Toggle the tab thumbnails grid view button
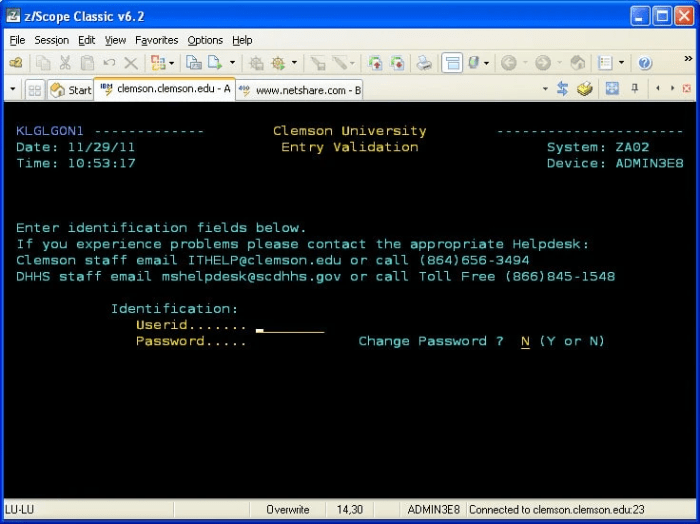 coord(34,90)
